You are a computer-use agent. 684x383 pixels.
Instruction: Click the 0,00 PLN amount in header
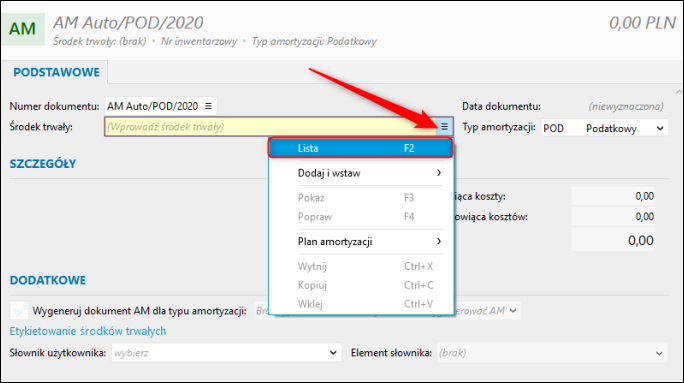pos(642,23)
